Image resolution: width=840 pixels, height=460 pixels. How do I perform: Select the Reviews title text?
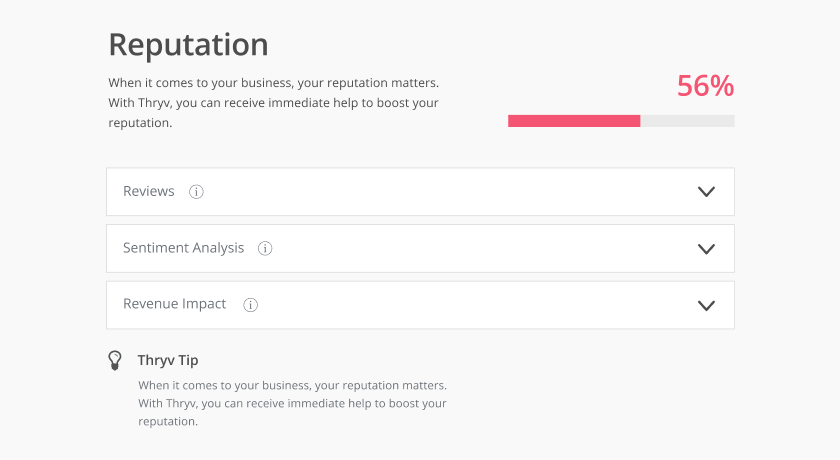(149, 191)
